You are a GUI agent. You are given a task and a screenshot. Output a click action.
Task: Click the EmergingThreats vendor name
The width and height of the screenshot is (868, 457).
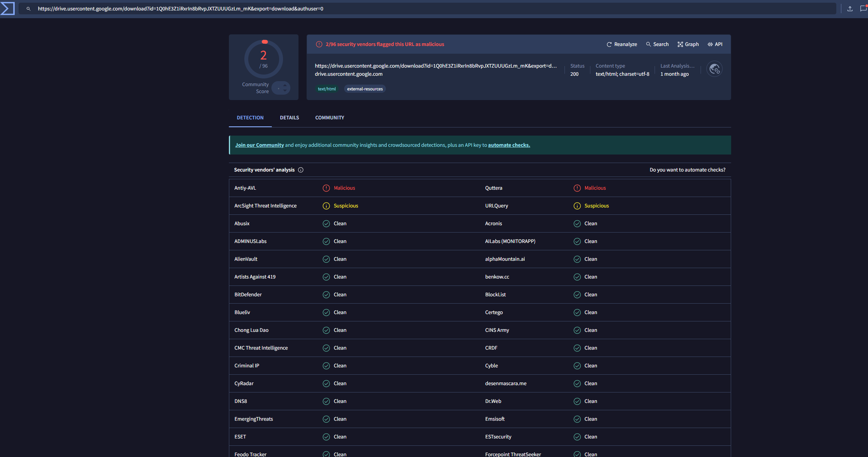[x=254, y=419]
